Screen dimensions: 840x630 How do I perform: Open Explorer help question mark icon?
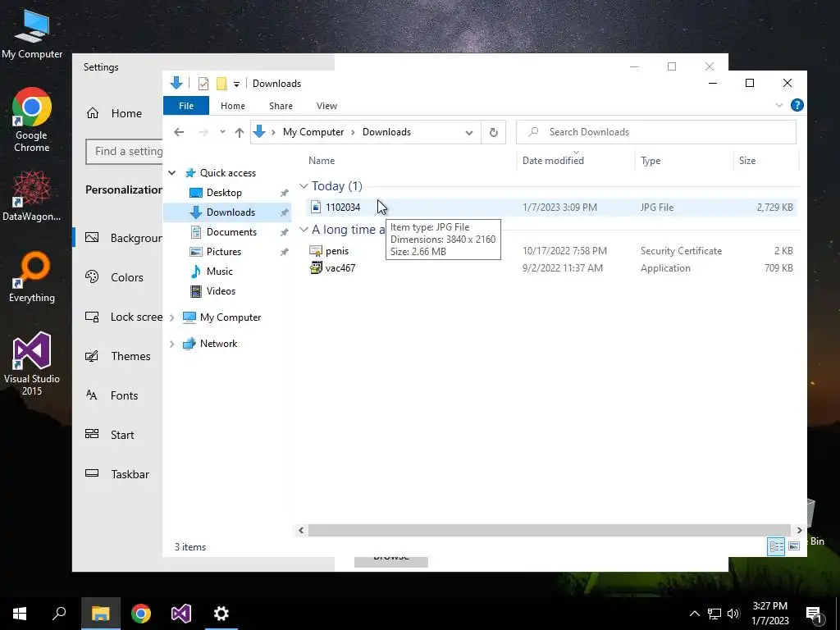point(797,105)
